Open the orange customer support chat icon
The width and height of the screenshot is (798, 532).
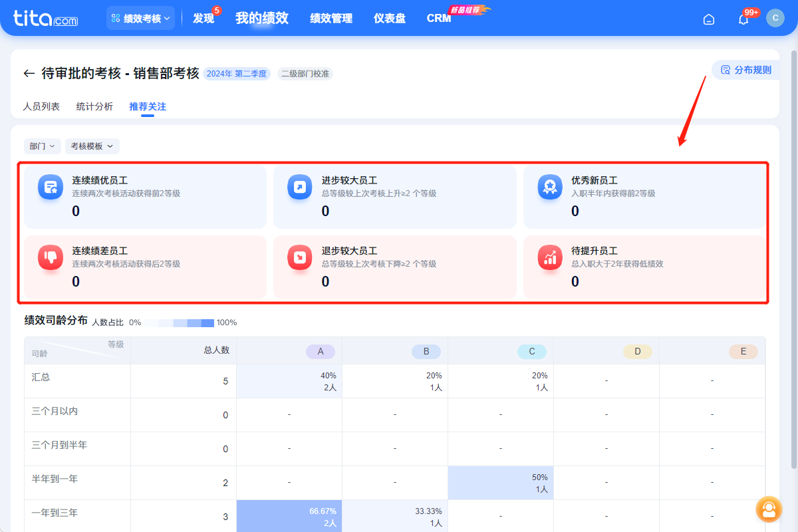pyautogui.click(x=769, y=509)
